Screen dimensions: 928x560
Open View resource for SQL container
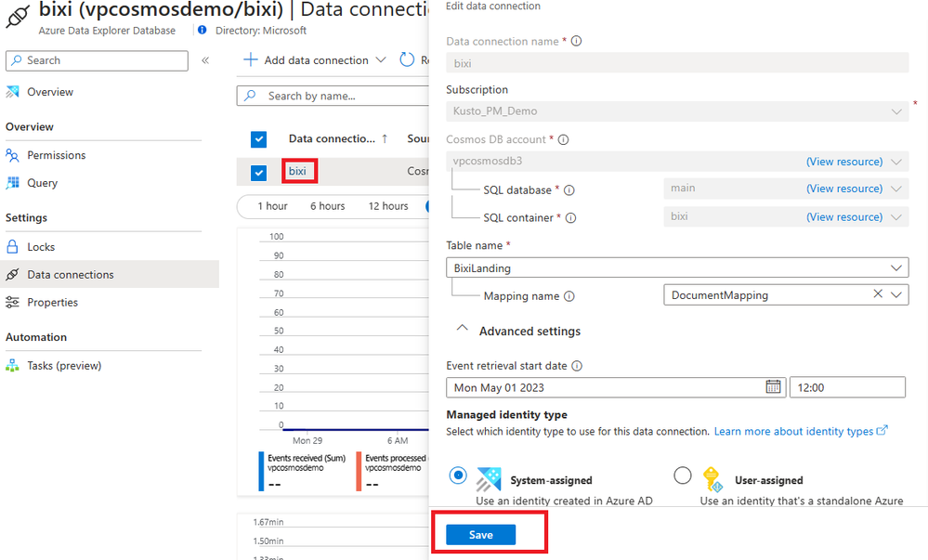point(844,217)
